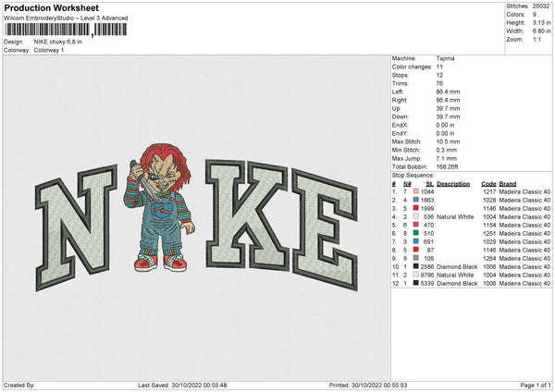Screen dimensions: 555x392
Task: Click the 'Brand' column header
Action: click(x=508, y=184)
